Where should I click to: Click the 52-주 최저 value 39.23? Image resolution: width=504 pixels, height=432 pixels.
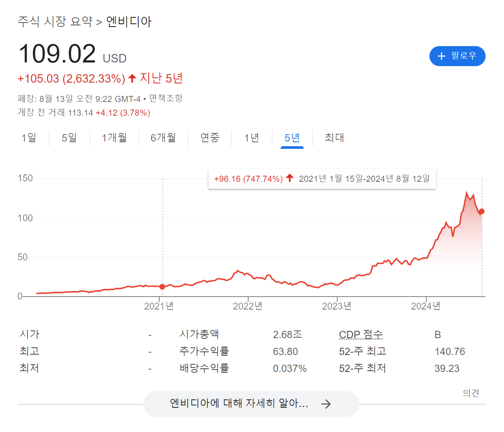447,369
